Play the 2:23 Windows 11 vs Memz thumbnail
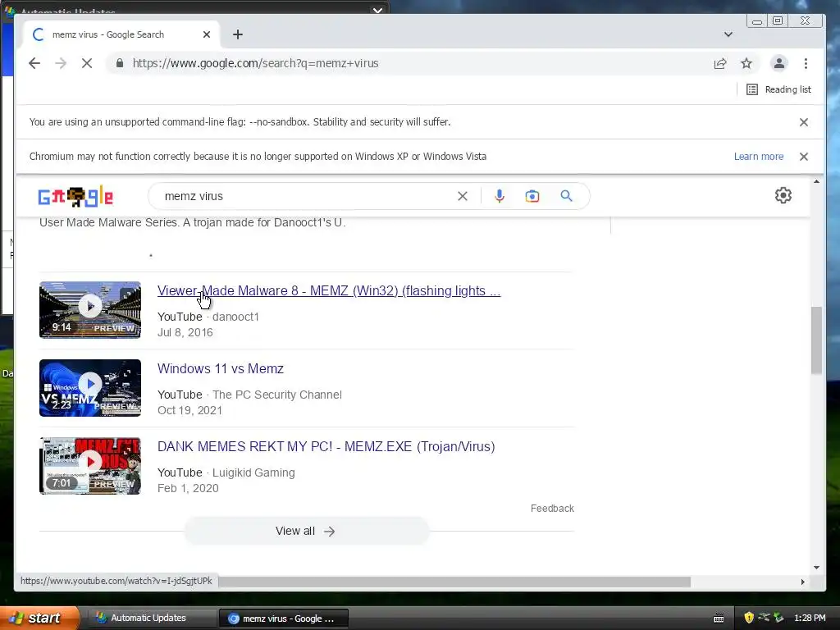840x630 pixels. click(90, 388)
